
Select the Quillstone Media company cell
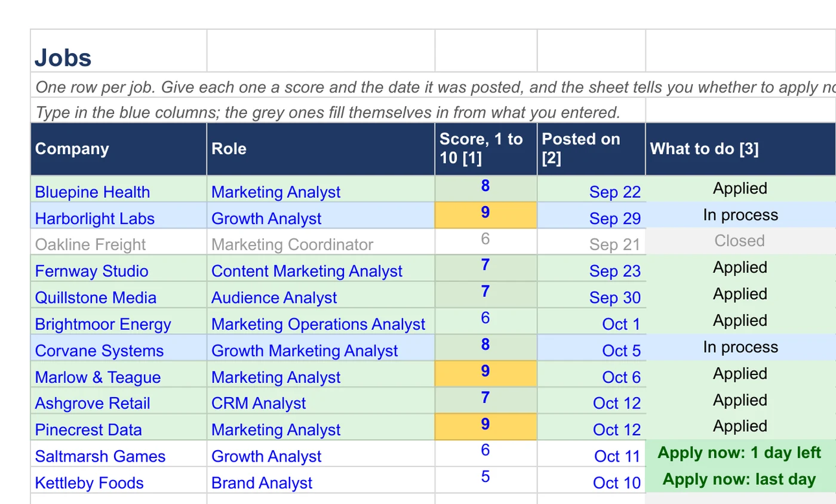pyautogui.click(x=119, y=294)
